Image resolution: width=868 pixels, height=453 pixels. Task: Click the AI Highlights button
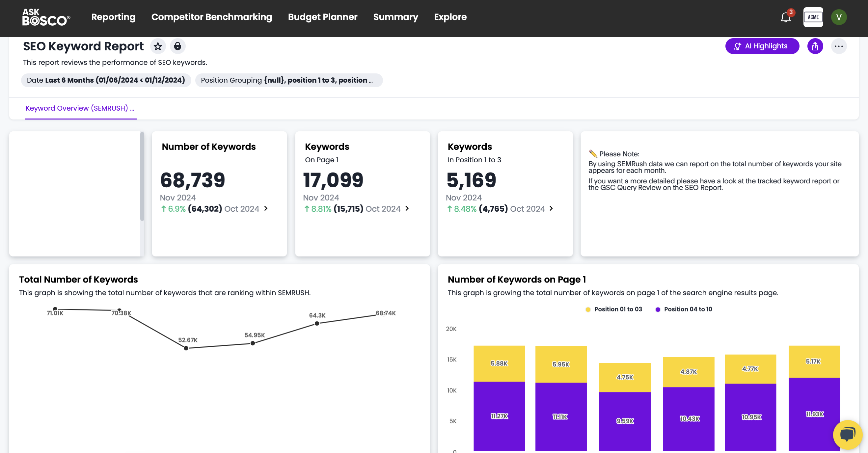click(x=762, y=46)
